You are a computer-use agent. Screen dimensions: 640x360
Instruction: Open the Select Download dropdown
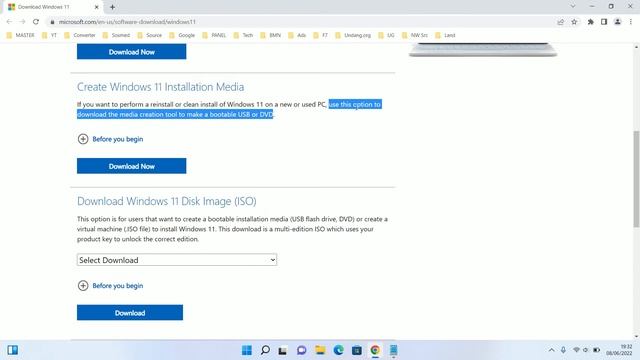point(177,260)
